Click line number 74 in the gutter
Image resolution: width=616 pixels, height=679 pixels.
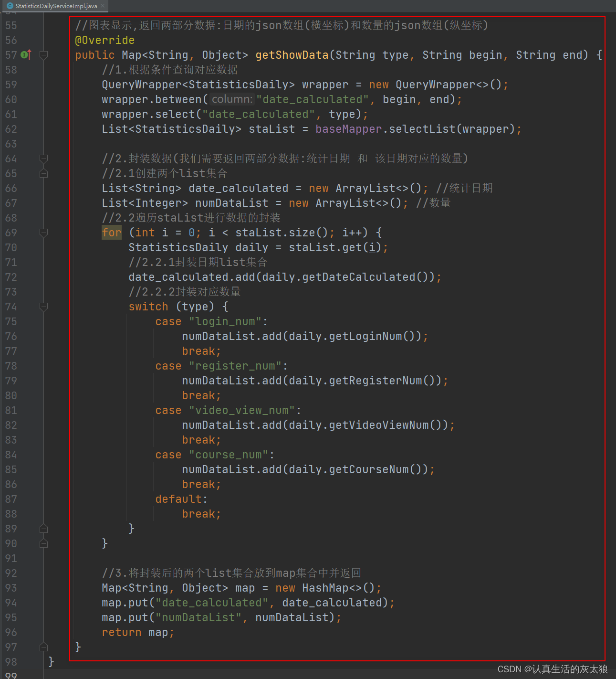tap(11, 307)
